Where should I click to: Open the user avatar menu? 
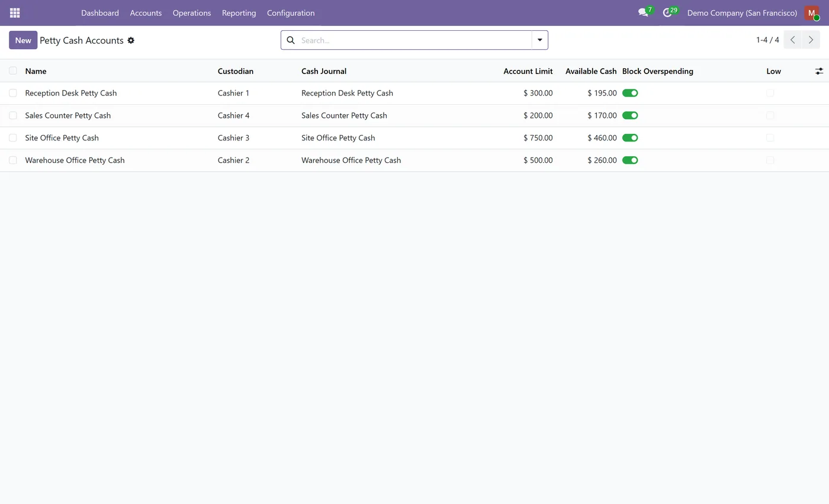pos(812,13)
